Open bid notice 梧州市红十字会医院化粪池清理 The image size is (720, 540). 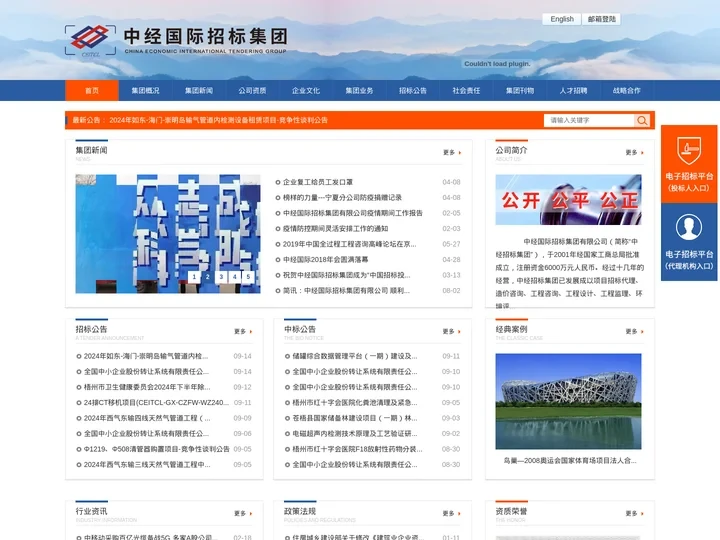coord(354,403)
